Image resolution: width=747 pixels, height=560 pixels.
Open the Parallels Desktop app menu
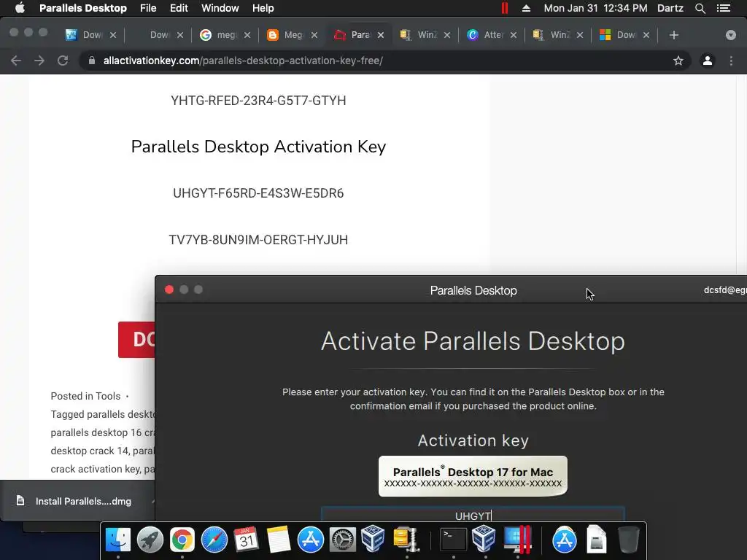point(83,8)
